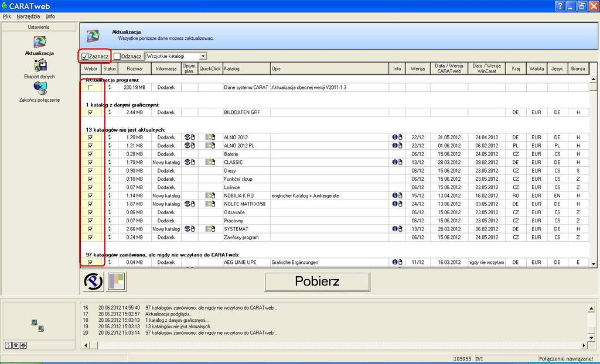600x364 pixels.
Task: Select the NOLTE MATRIX150 catalog name
Action: point(244,204)
